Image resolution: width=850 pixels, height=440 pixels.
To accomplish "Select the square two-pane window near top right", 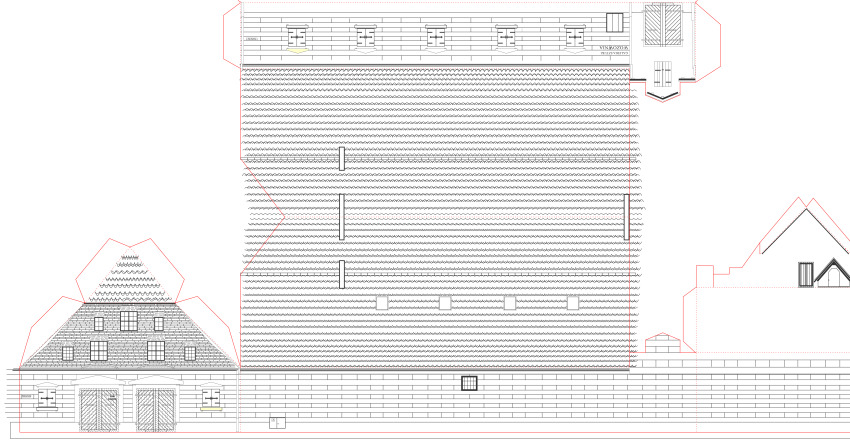I will point(615,21).
